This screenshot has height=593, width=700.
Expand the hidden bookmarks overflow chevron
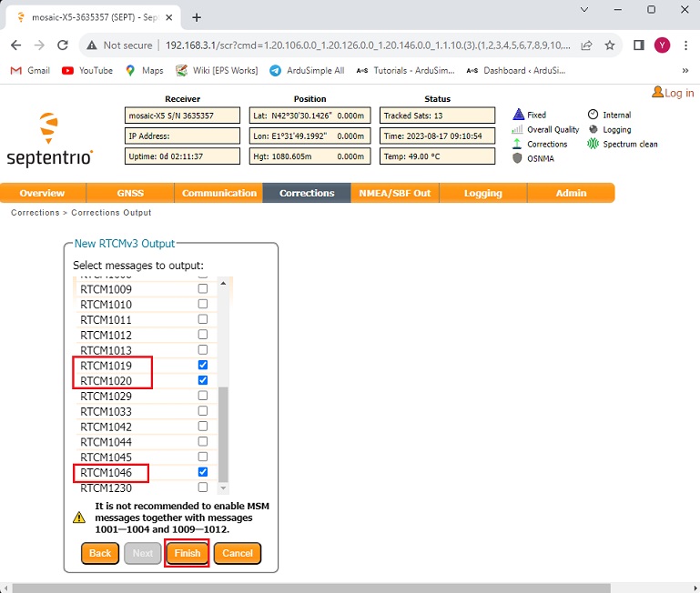tap(685, 70)
